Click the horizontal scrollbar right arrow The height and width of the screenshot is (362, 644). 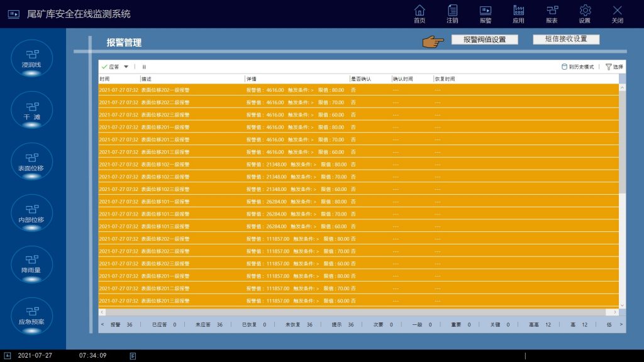click(615, 312)
